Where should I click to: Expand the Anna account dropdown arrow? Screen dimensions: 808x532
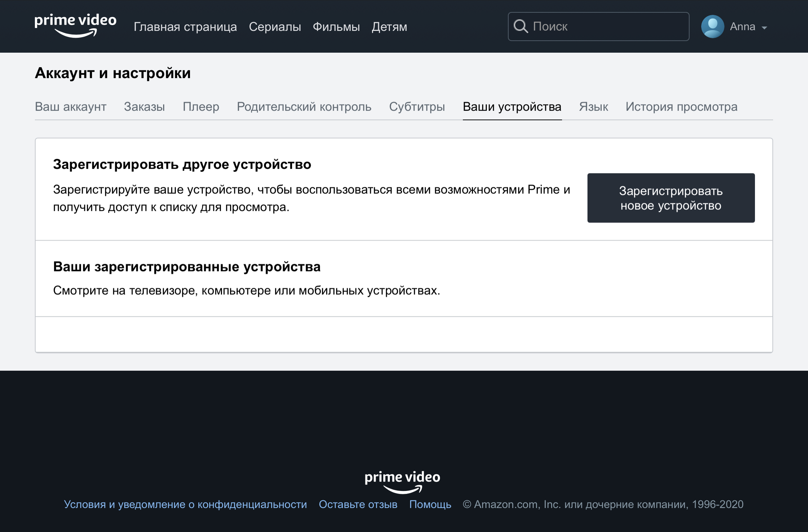click(x=764, y=28)
